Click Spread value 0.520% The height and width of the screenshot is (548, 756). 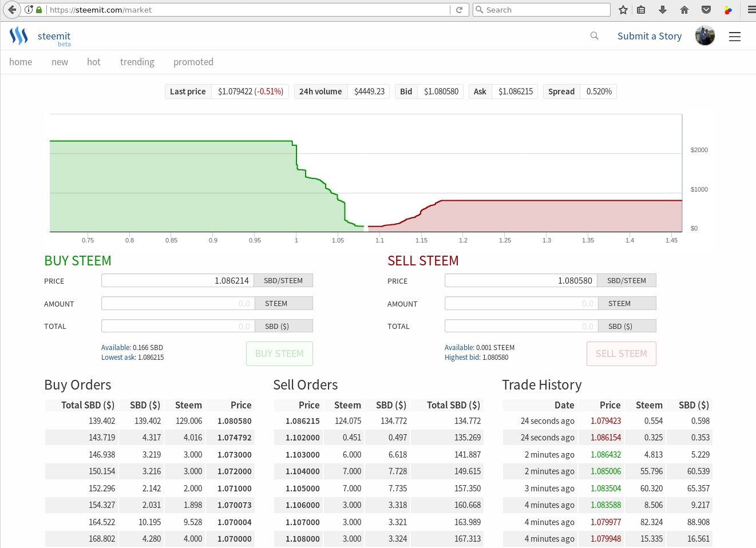click(x=599, y=92)
